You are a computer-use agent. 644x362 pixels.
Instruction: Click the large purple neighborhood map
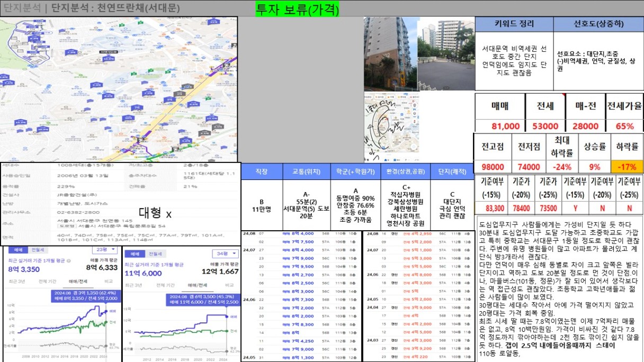click(x=119, y=90)
